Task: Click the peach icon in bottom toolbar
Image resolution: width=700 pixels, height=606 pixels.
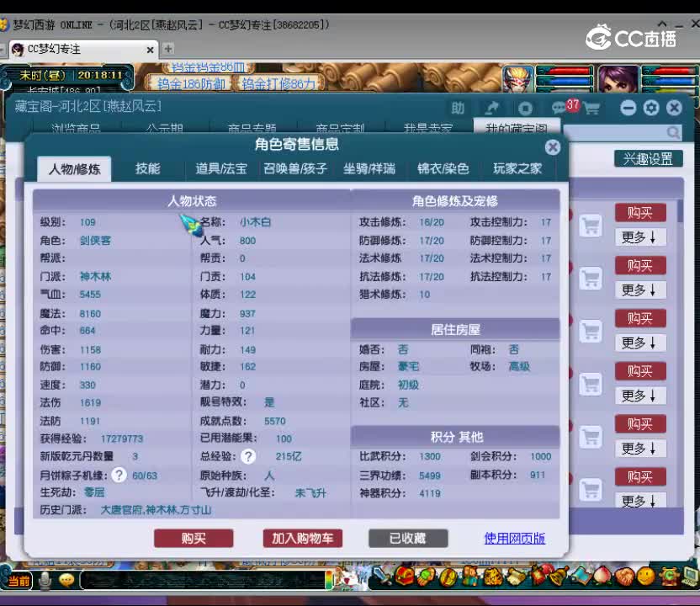Action: (602, 576)
